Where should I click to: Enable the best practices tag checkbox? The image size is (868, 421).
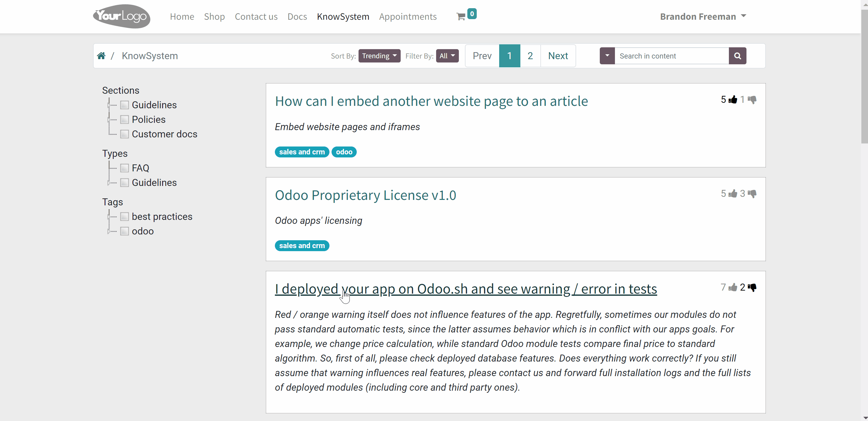pyautogui.click(x=124, y=217)
